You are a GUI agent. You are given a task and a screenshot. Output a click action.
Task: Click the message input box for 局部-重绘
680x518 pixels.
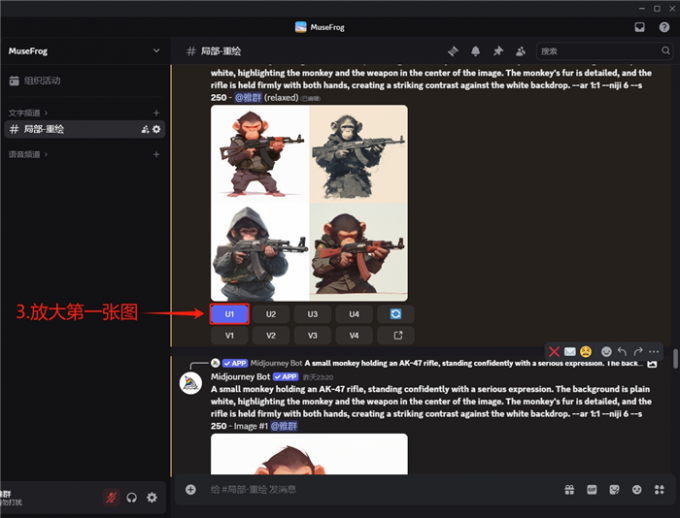(x=382, y=489)
